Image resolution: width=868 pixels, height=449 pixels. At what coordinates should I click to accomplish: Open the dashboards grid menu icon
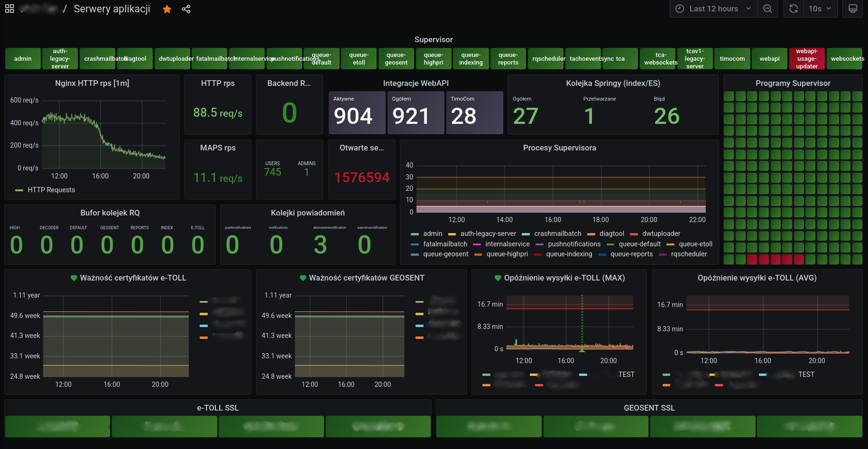point(9,9)
